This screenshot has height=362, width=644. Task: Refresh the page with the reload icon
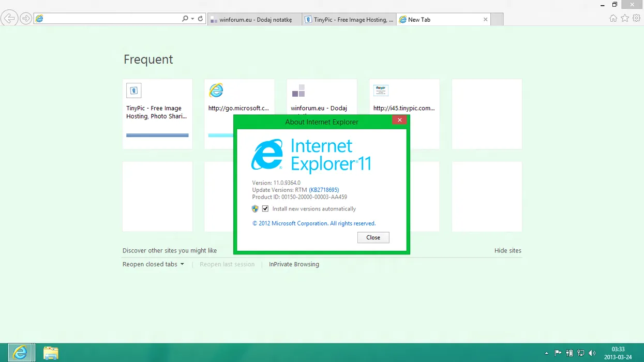(201, 19)
